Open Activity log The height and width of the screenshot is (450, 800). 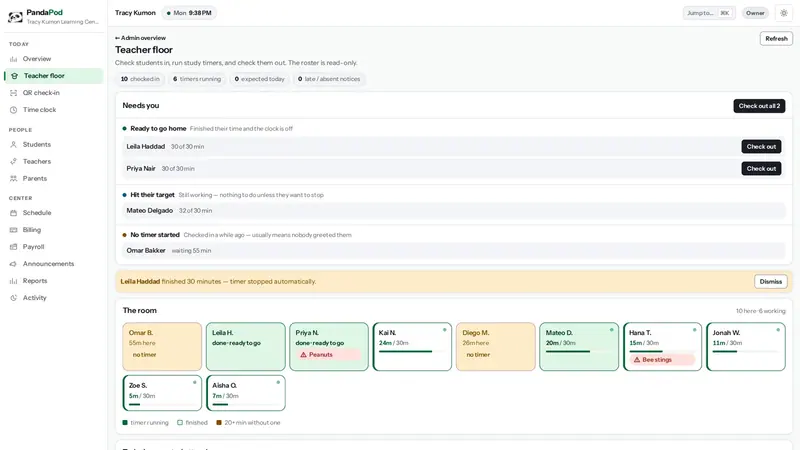pos(54,297)
